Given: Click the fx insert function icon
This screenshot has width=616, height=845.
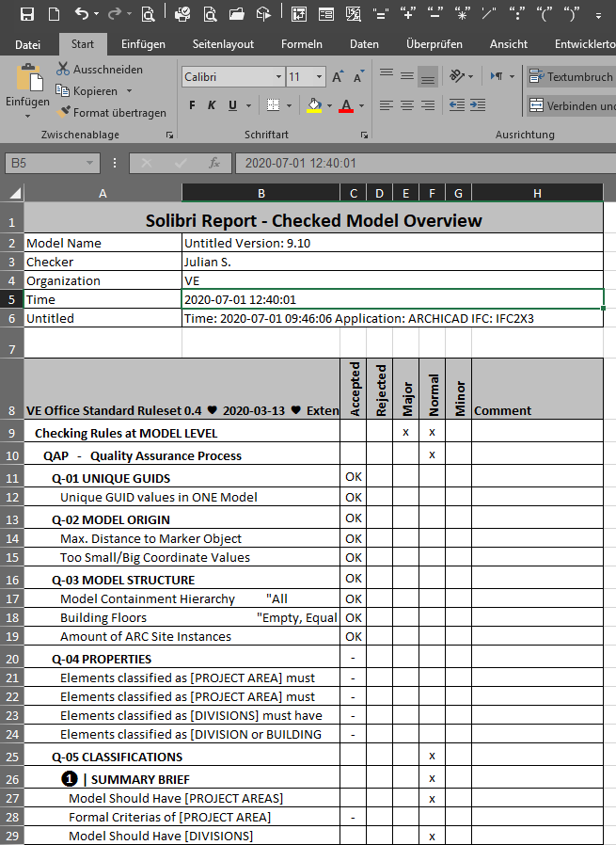Looking at the screenshot, I should [x=214, y=163].
